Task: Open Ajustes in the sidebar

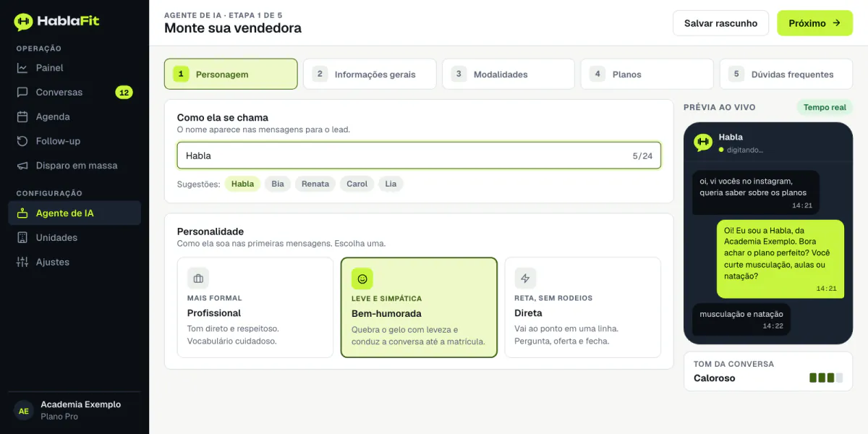Action: (x=75, y=262)
